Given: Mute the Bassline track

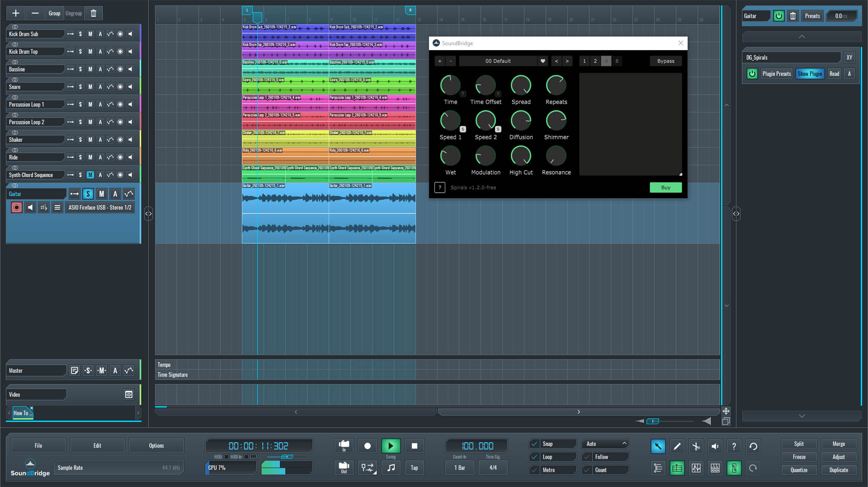Looking at the screenshot, I should click(x=91, y=69).
